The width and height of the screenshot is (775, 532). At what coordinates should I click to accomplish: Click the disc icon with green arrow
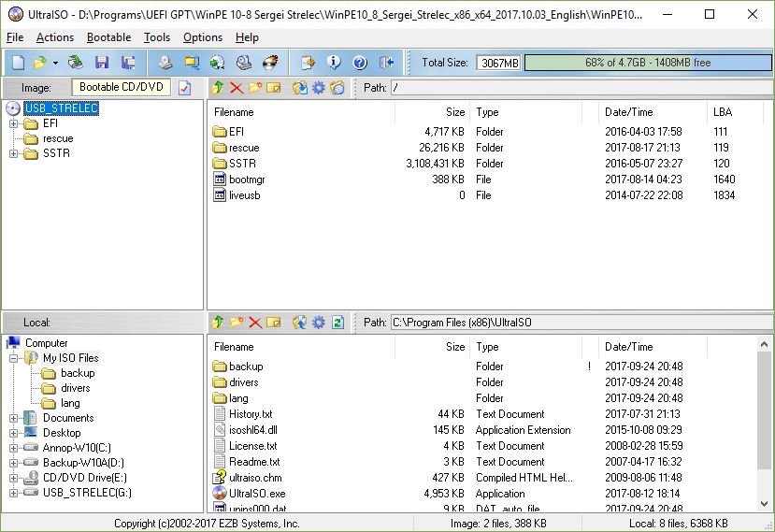pyautogui.click(x=218, y=63)
